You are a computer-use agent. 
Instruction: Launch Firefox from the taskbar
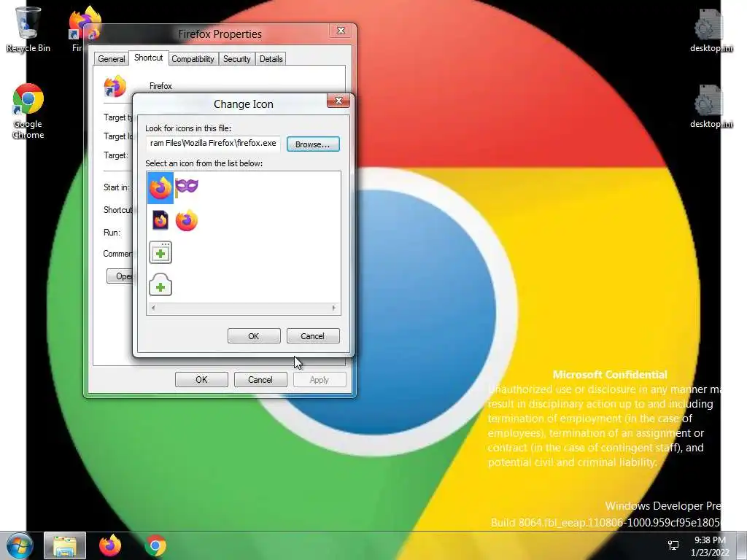coord(110,545)
